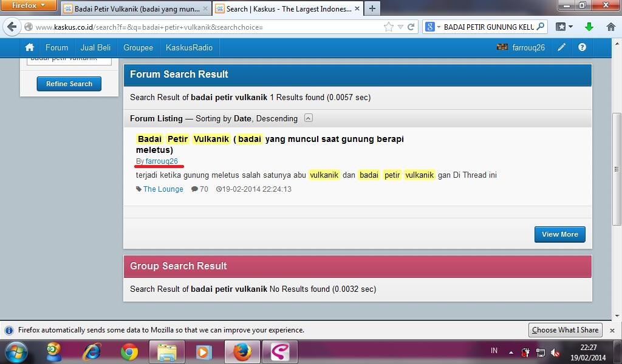Open the bookmarks menu button

[x=564, y=27]
